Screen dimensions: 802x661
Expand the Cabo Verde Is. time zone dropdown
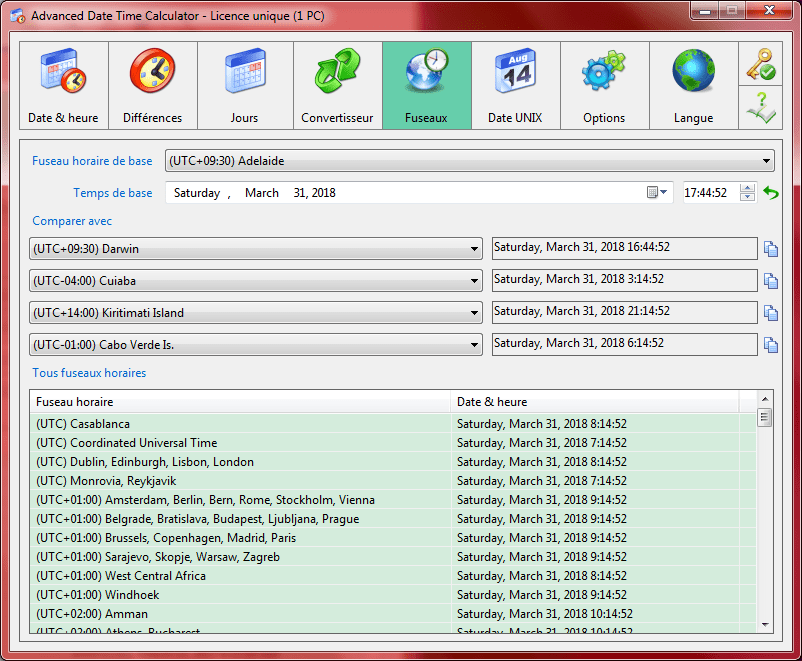(474, 345)
